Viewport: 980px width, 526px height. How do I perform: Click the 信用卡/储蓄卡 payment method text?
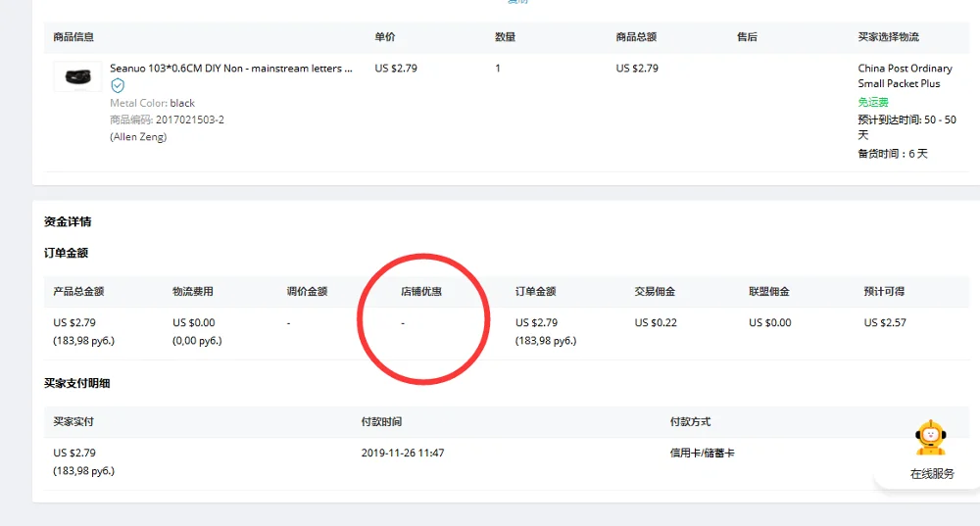click(x=702, y=453)
